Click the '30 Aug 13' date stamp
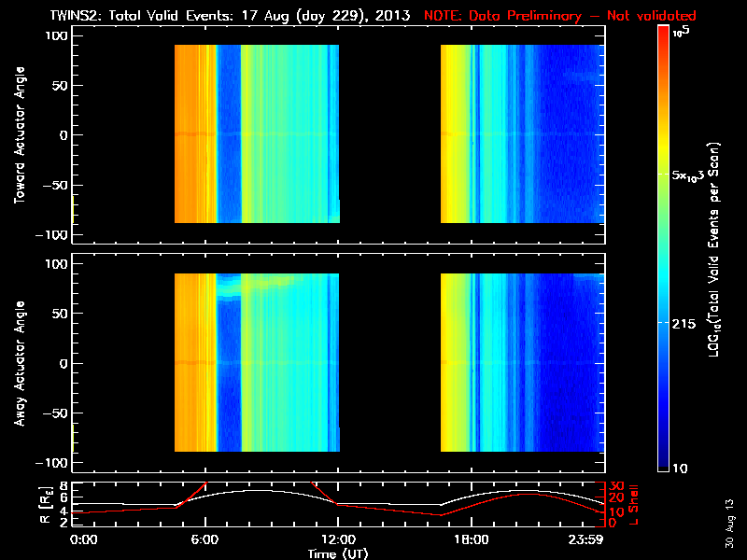747x560 pixels. pos(729,524)
